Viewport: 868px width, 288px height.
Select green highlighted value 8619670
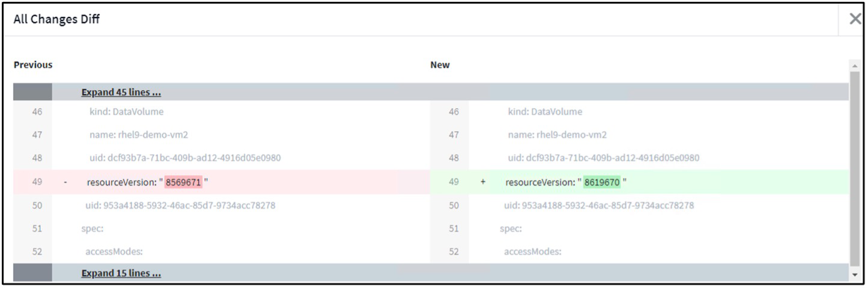[602, 182]
